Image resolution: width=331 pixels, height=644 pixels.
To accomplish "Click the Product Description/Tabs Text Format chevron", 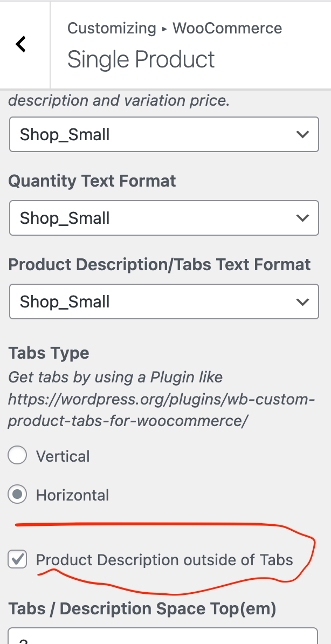I will click(303, 302).
